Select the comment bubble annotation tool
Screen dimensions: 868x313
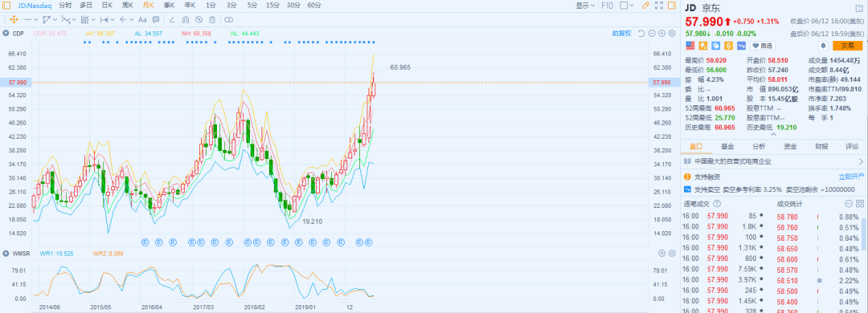point(156,19)
